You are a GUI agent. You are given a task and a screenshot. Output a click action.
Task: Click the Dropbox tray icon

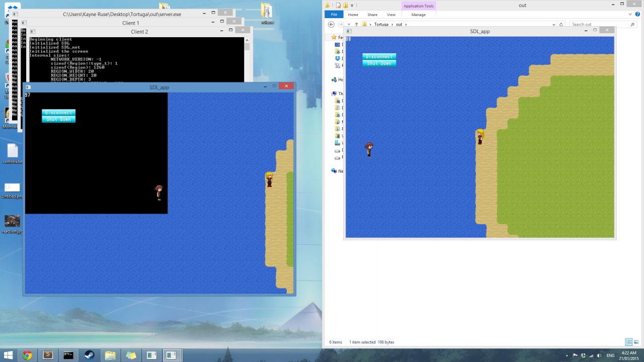click(583, 355)
